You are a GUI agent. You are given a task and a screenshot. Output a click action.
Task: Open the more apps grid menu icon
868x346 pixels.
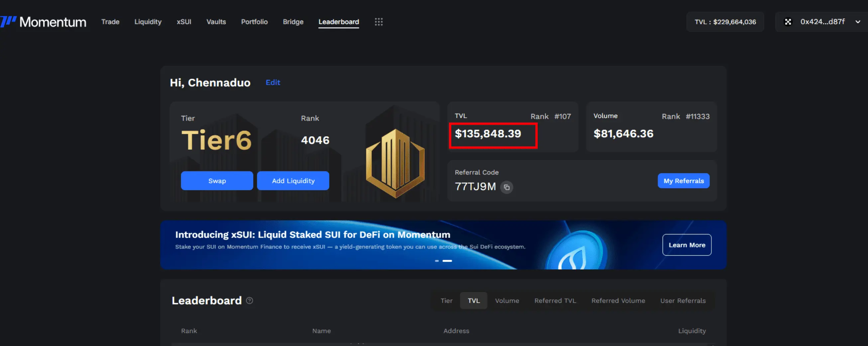coord(379,22)
